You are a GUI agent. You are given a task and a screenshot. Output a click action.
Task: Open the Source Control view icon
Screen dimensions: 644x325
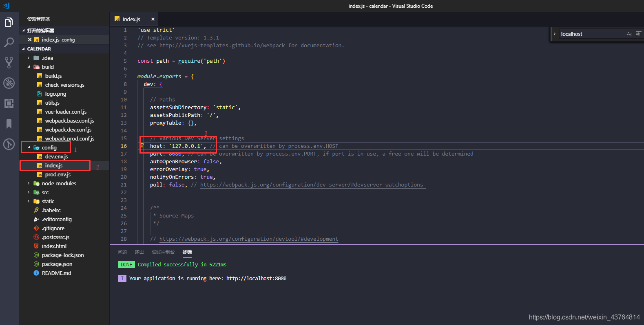click(x=9, y=62)
